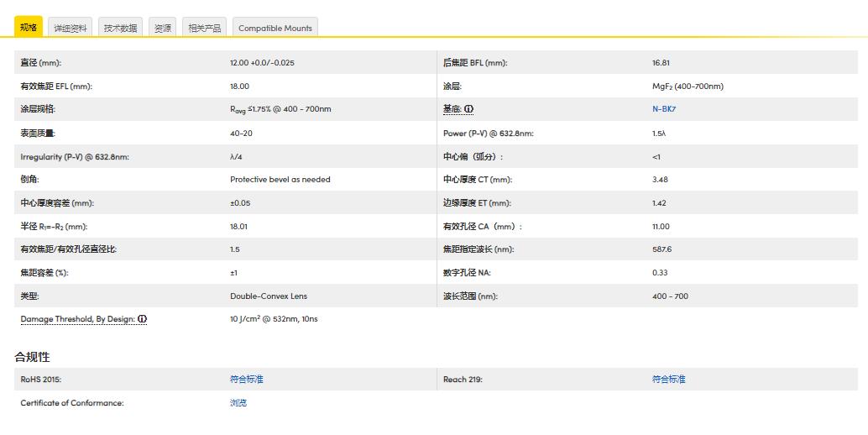The width and height of the screenshot is (868, 435).
Task: Open the 技术数据 tab
Action: (121, 28)
